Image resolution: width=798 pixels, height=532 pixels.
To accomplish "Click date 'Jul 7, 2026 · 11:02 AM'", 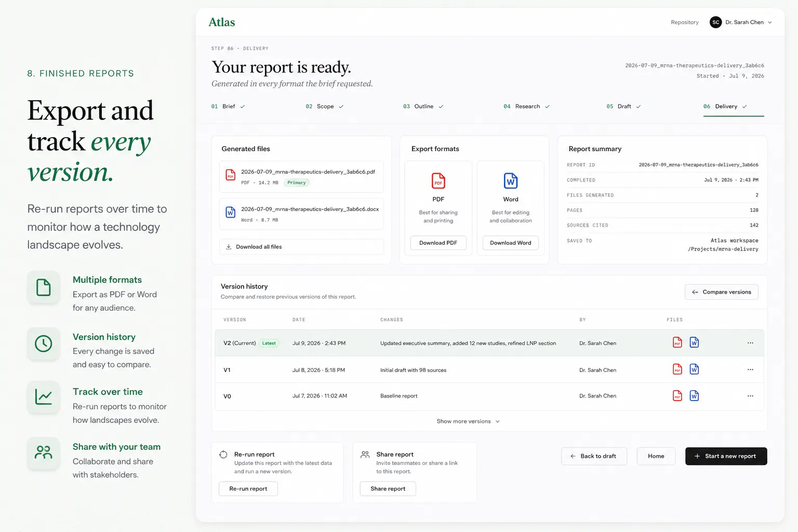I will click(320, 396).
